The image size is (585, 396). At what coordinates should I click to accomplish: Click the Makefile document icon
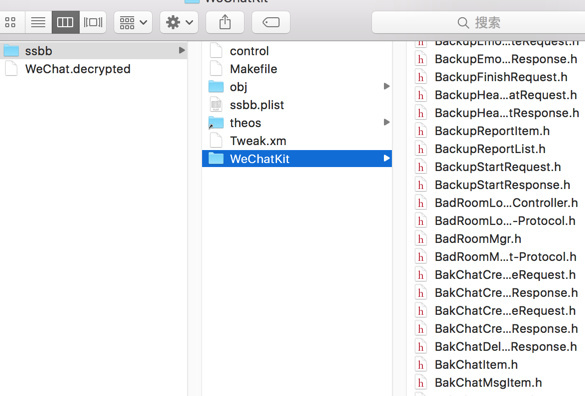(x=216, y=69)
